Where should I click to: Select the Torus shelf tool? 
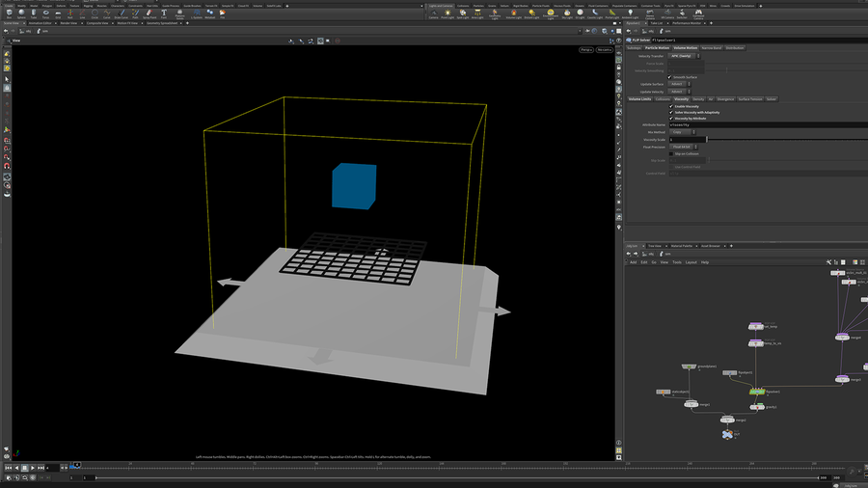coord(46,14)
